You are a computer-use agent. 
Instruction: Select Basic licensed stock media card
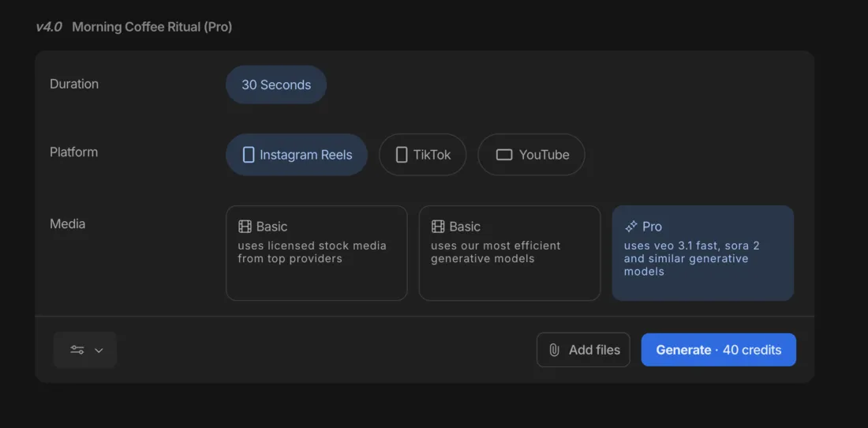tap(316, 253)
